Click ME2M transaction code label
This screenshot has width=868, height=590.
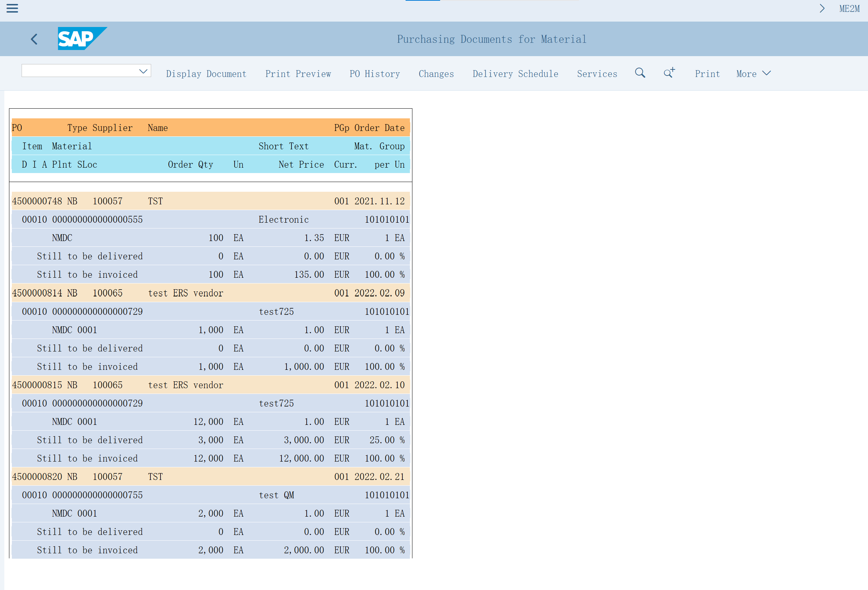point(849,9)
